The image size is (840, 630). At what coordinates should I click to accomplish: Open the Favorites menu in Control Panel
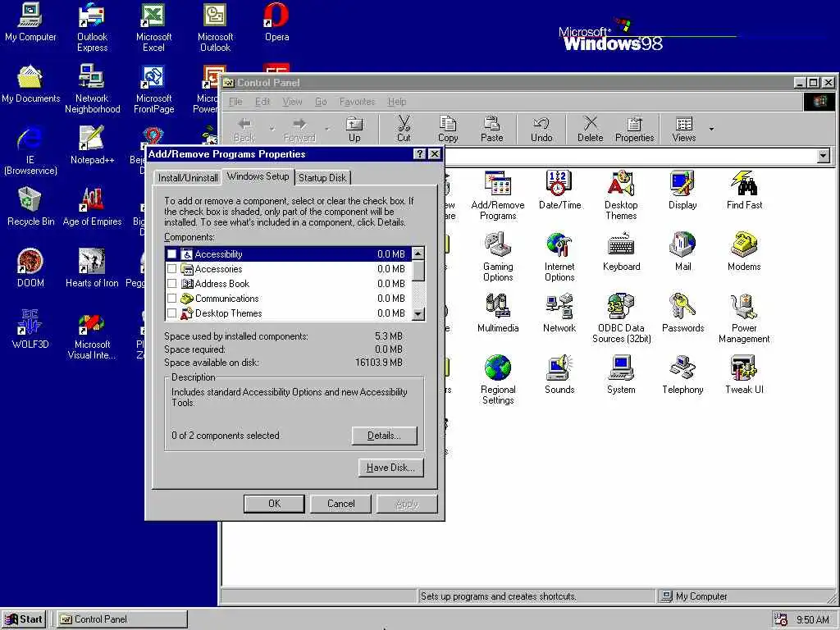(x=357, y=102)
